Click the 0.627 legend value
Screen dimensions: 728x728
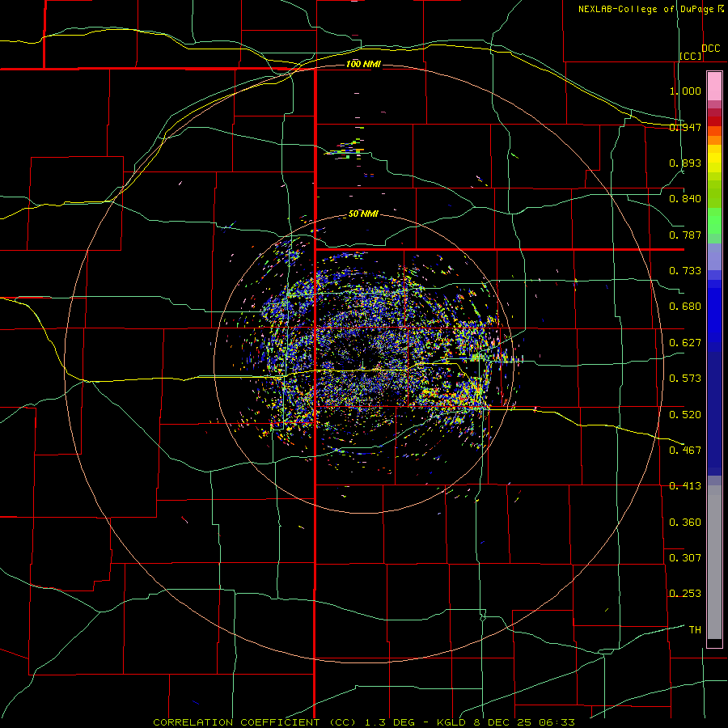pos(685,343)
